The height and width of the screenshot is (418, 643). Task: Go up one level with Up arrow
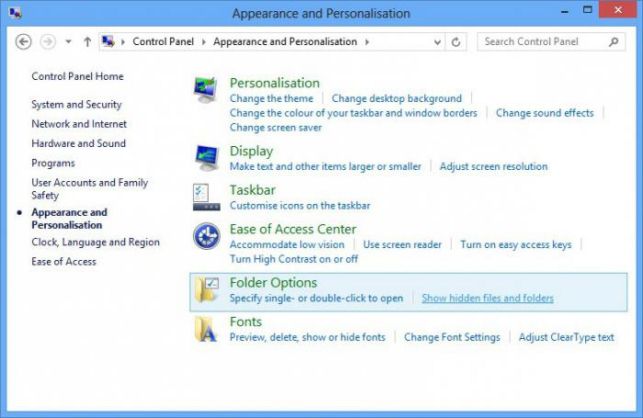[87, 41]
